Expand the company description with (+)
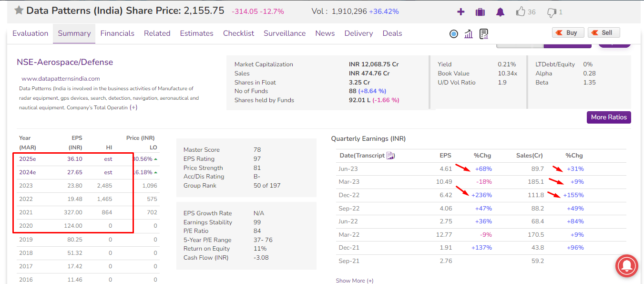Viewport: 644px width, 284px height. 133,107
